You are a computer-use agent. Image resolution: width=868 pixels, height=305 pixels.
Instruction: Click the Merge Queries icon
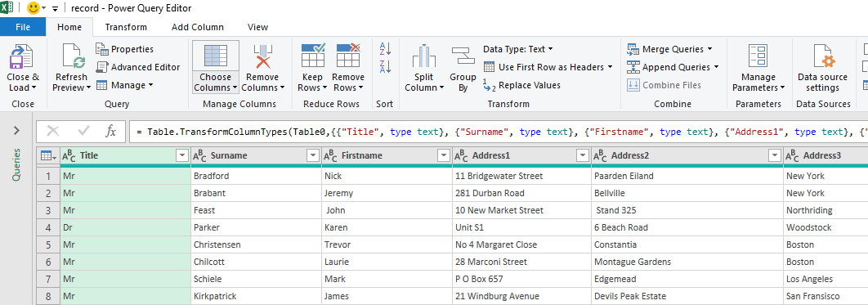tap(633, 49)
